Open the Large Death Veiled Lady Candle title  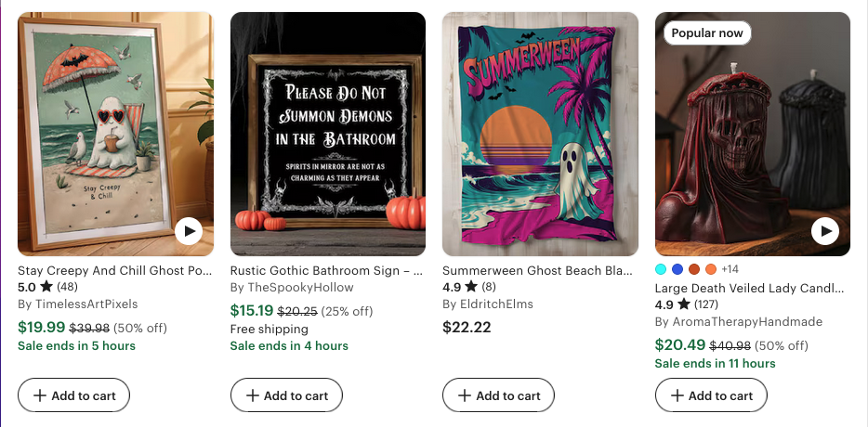[x=752, y=288]
